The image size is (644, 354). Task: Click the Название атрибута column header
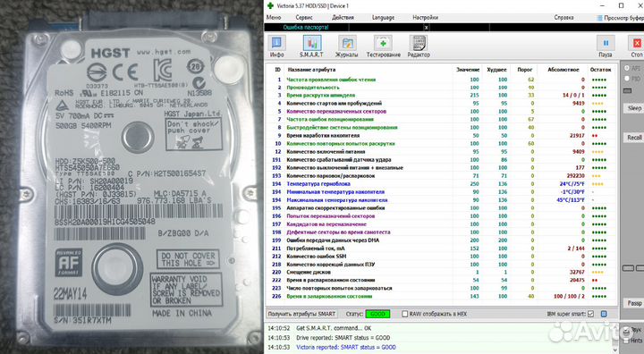point(311,70)
